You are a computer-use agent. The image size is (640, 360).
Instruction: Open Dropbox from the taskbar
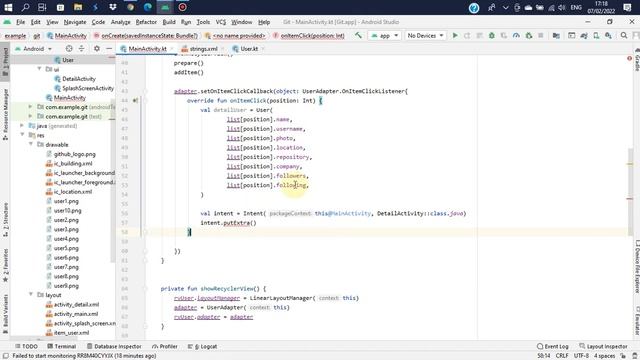(x=113, y=7)
